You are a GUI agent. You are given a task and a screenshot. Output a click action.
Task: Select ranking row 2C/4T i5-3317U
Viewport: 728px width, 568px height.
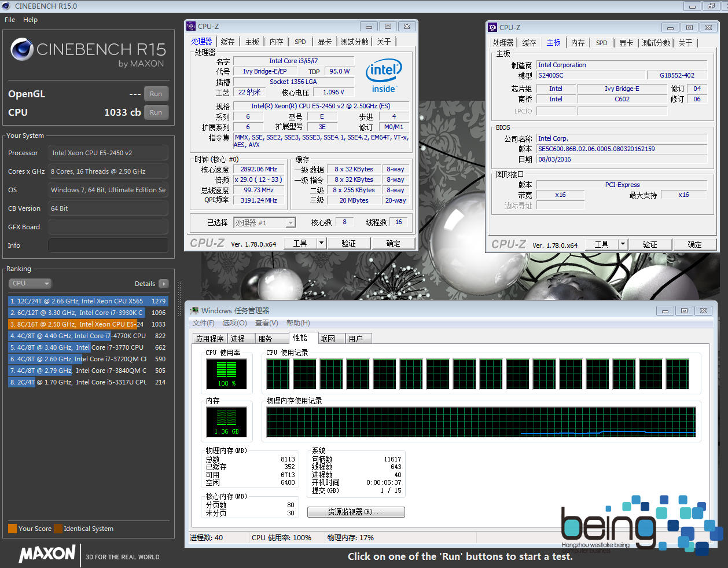[88, 382]
